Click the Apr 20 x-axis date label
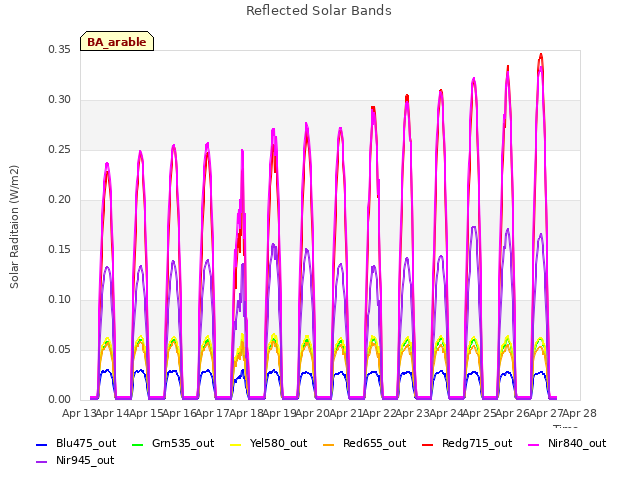This screenshot has width=640, height=480. pyautogui.click(x=313, y=413)
